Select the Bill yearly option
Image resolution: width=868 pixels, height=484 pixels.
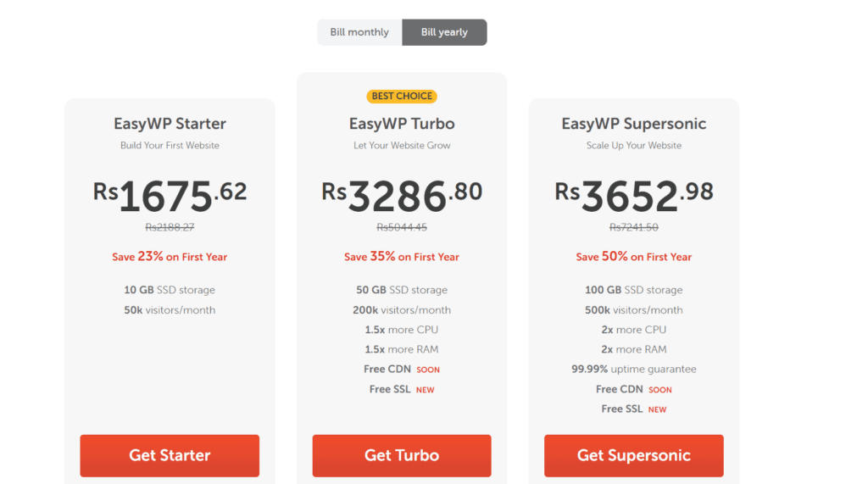point(444,32)
